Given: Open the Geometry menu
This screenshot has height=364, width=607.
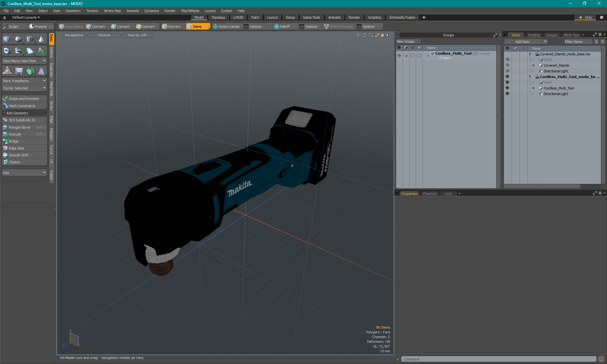Looking at the screenshot, I should click(73, 11).
